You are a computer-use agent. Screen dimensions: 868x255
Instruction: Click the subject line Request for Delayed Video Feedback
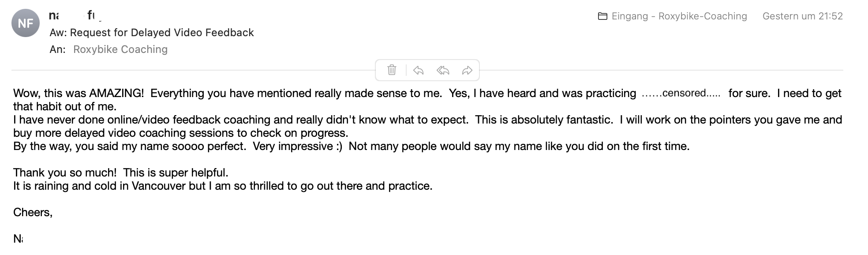coord(152,33)
